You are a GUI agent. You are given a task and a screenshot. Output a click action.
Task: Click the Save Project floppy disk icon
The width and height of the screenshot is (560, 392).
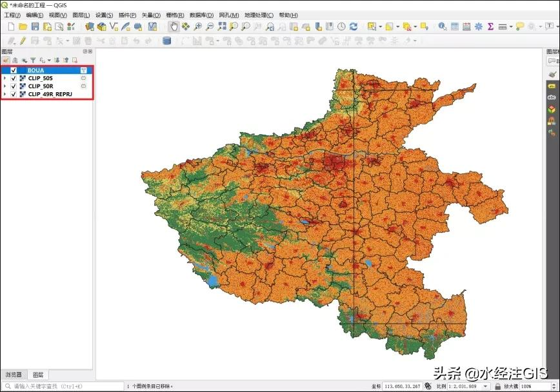click(x=35, y=26)
